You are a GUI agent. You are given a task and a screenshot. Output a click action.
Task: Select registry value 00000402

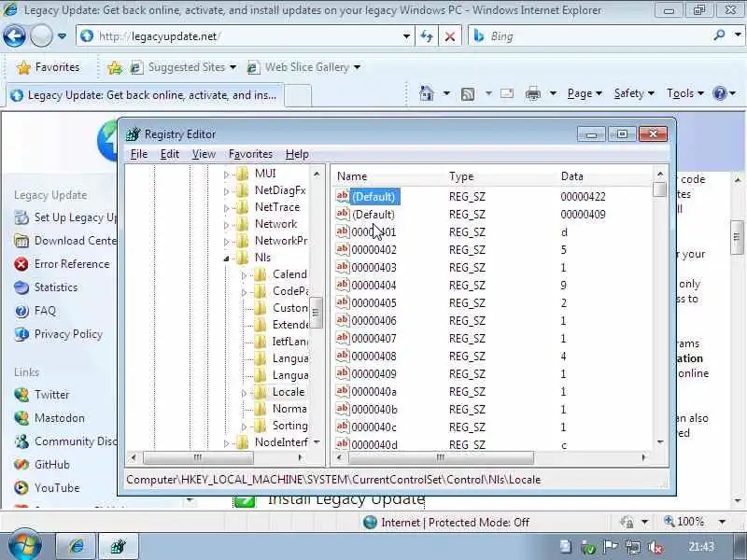pyautogui.click(x=374, y=250)
